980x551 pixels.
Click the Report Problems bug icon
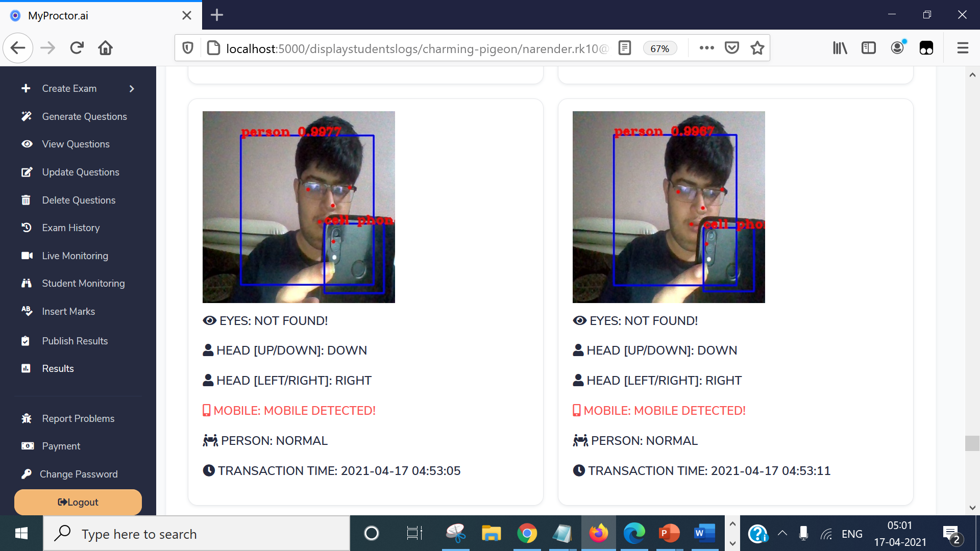27,418
